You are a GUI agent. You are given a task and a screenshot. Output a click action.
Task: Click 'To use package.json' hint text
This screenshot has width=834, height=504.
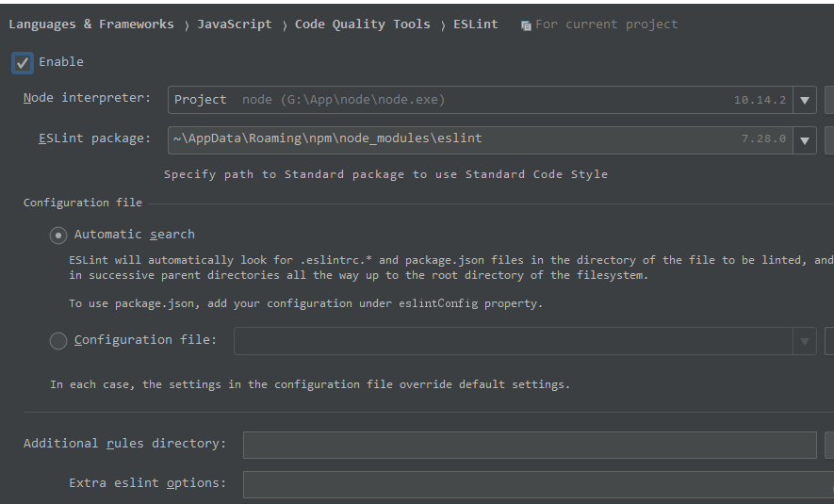click(306, 303)
